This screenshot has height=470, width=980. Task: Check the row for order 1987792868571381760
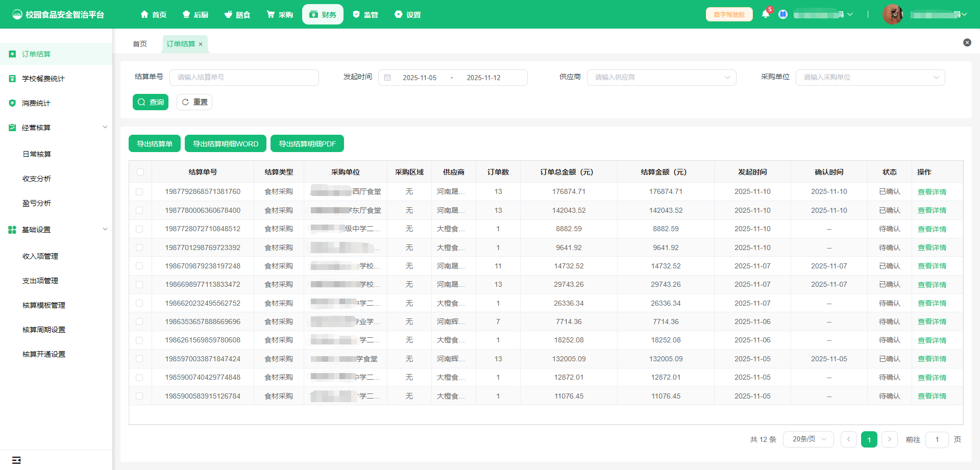pos(139,192)
